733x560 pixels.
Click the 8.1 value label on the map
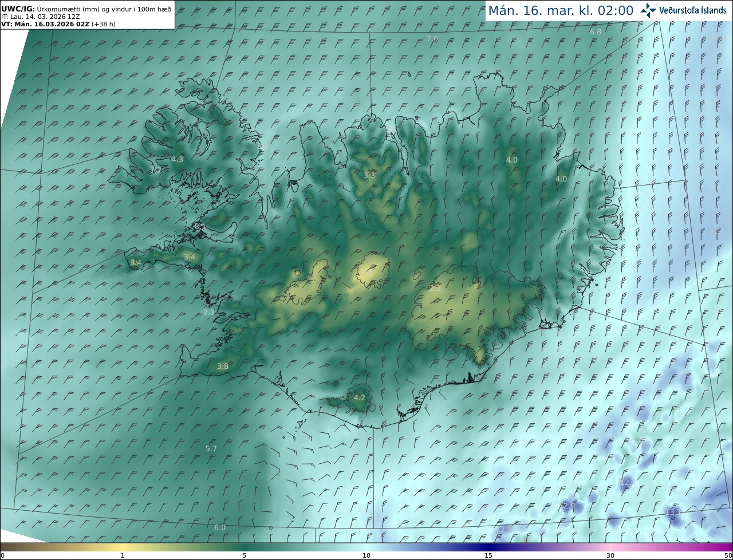(x=200, y=227)
